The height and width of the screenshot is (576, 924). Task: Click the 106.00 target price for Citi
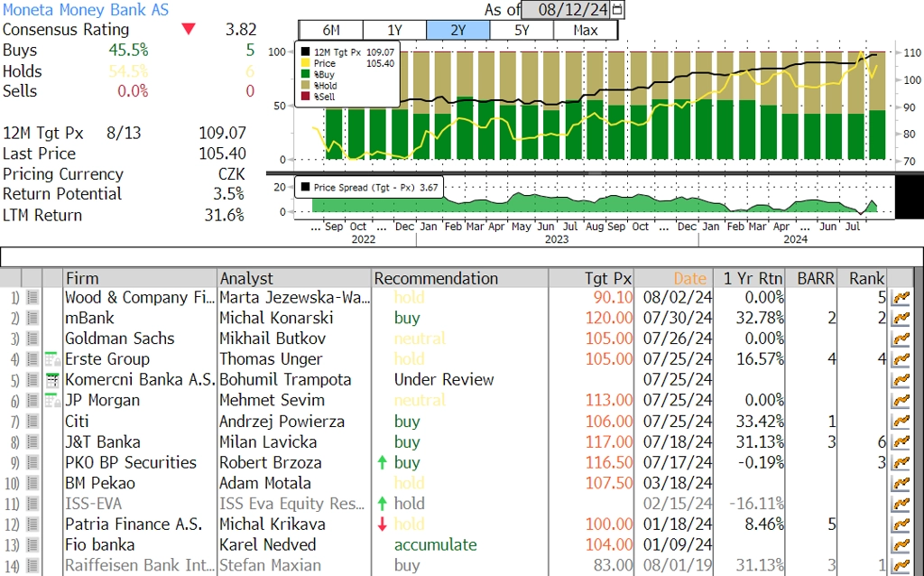point(609,422)
